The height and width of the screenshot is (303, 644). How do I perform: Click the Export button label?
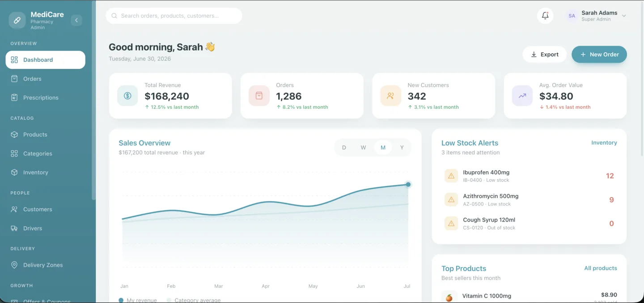click(x=550, y=55)
